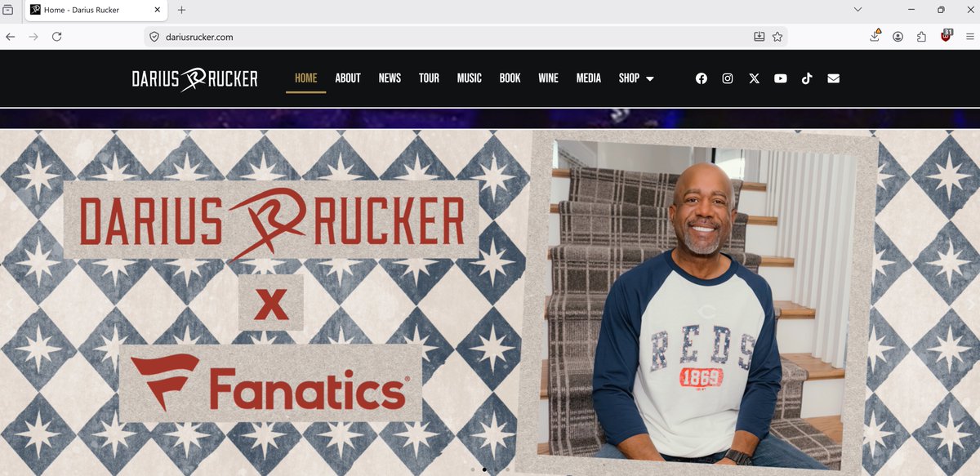
Task: Open the YouTube channel icon
Action: click(781, 78)
